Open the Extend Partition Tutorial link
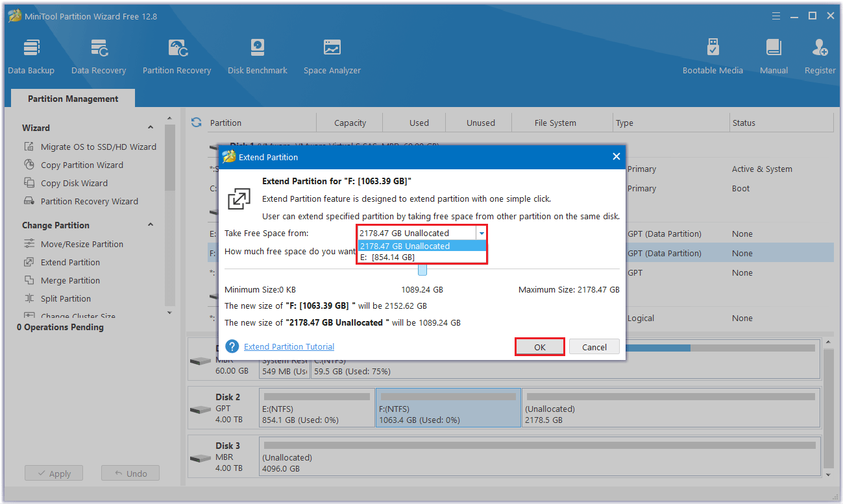Screen dimensions: 843x504 pos(289,346)
